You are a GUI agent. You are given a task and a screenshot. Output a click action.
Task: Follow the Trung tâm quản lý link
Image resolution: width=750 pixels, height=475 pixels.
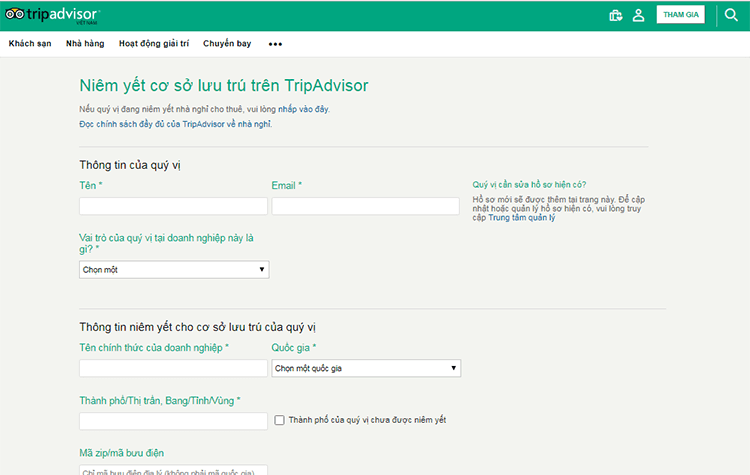521,218
